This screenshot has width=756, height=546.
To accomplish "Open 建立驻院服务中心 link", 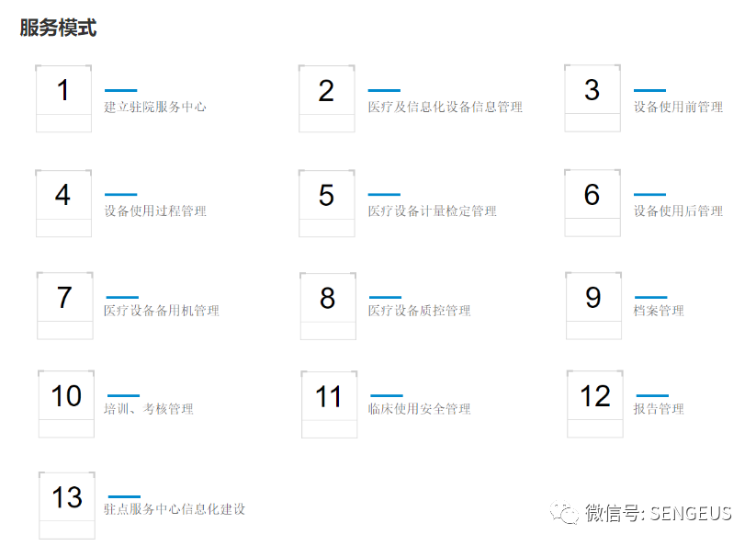I will point(155,107).
